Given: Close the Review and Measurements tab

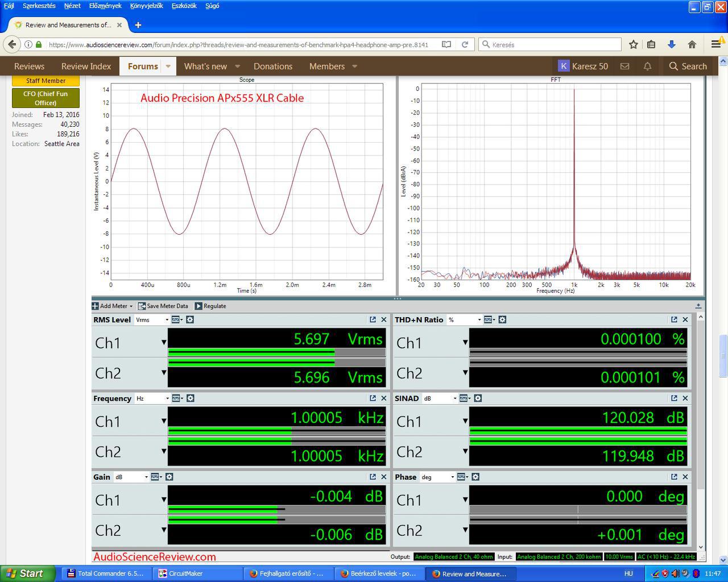Looking at the screenshot, I should pyautogui.click(x=119, y=25).
